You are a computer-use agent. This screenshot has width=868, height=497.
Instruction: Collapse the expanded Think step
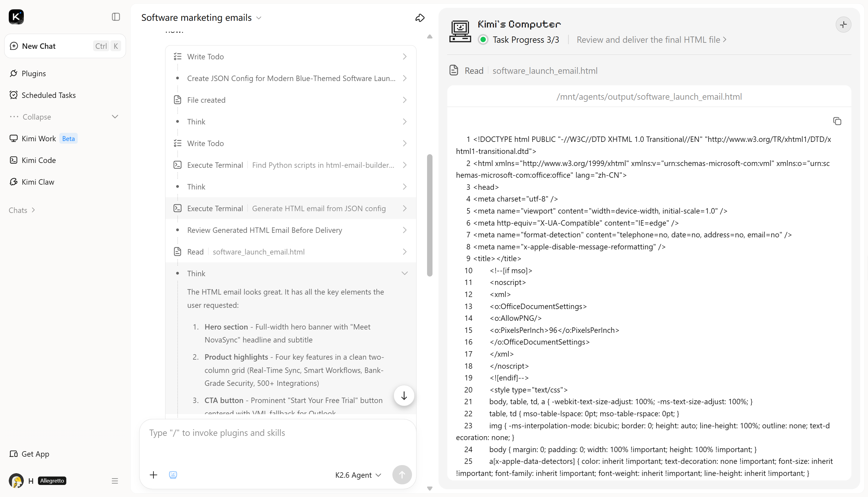(x=405, y=274)
